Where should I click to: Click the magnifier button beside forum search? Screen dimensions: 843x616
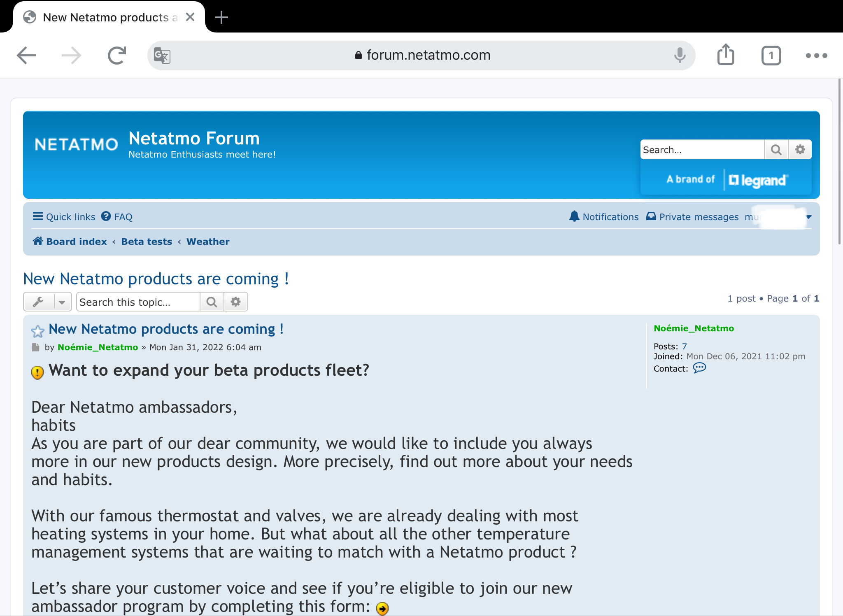(776, 150)
